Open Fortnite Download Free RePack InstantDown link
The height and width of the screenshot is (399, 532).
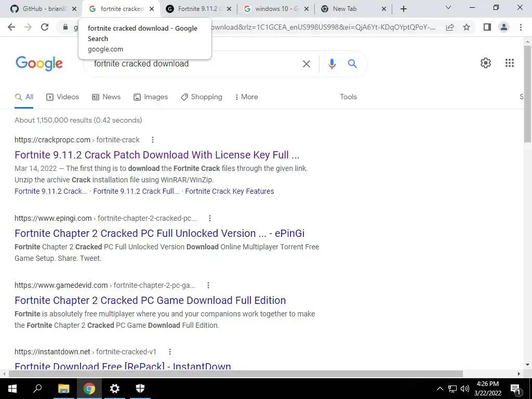123,366
